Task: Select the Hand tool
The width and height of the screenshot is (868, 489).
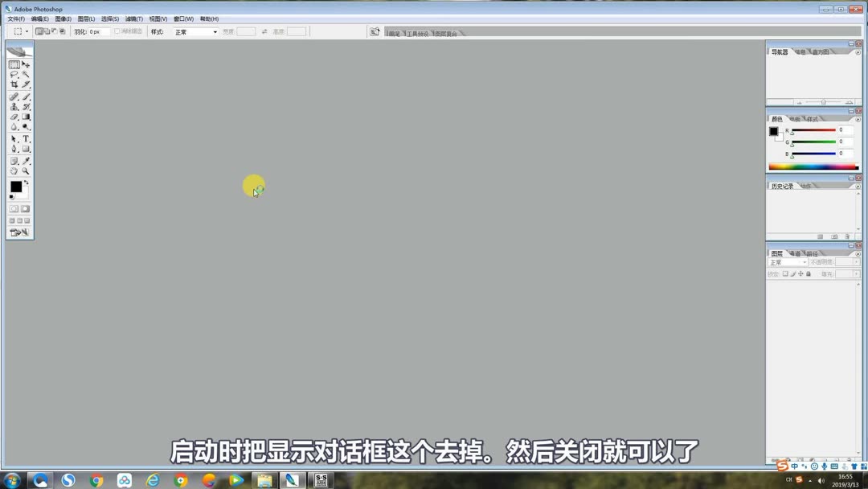Action: click(14, 172)
